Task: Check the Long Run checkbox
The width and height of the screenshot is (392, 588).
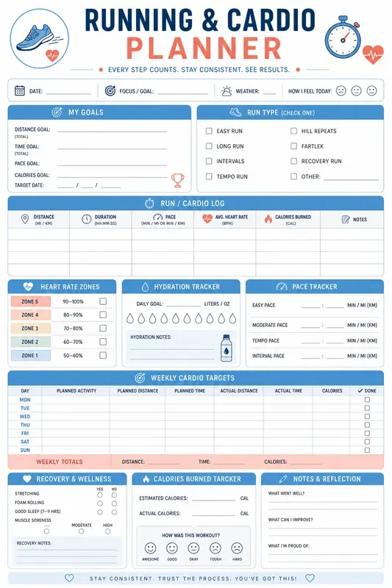Action: coord(209,146)
